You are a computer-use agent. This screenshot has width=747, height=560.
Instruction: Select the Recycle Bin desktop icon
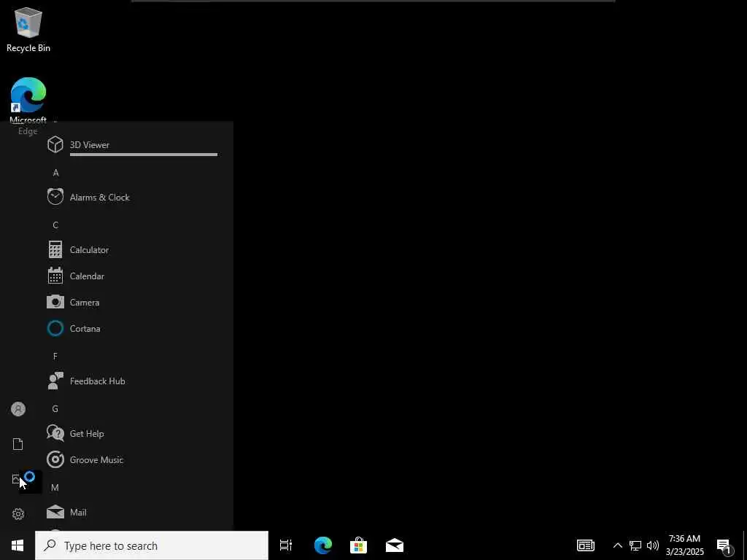coord(28,29)
